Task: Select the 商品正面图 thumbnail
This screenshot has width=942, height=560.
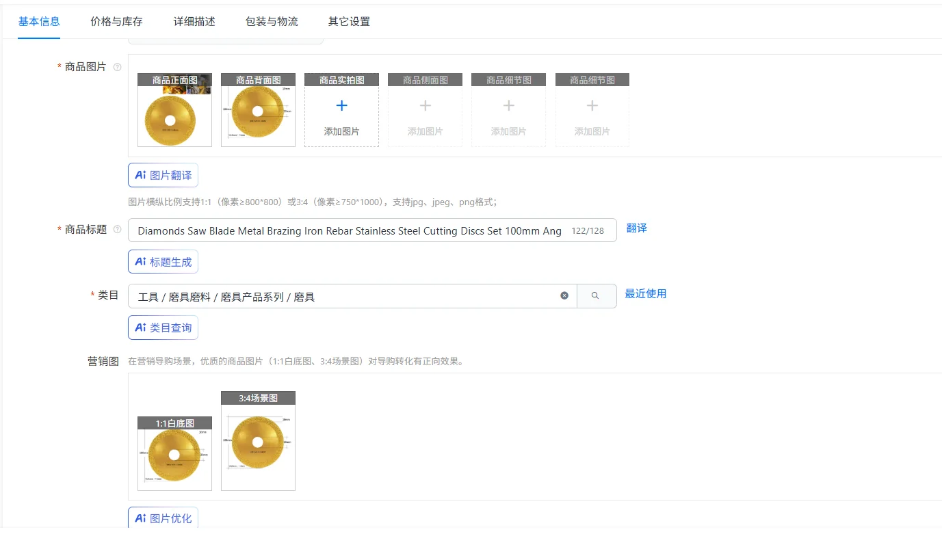Action: tap(174, 110)
